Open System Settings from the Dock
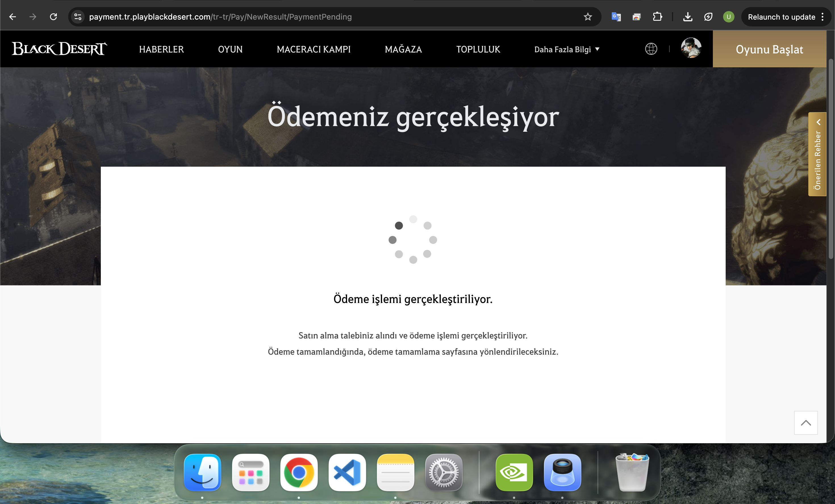835x504 pixels. click(x=444, y=472)
